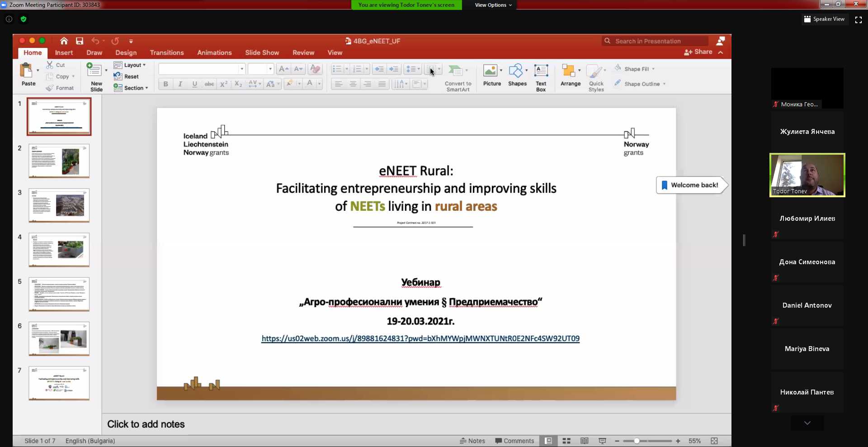Open the Shapes gallery
The height and width of the screenshot is (447, 868).
[517, 75]
